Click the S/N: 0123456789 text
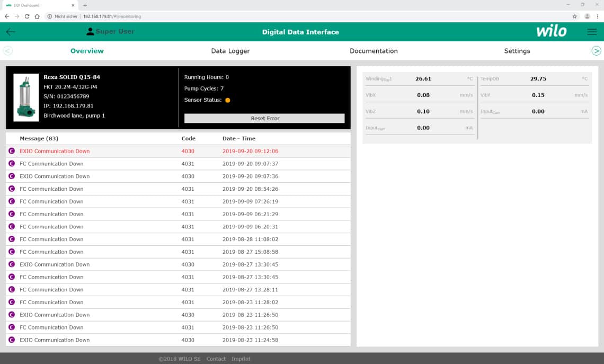 [x=66, y=96]
